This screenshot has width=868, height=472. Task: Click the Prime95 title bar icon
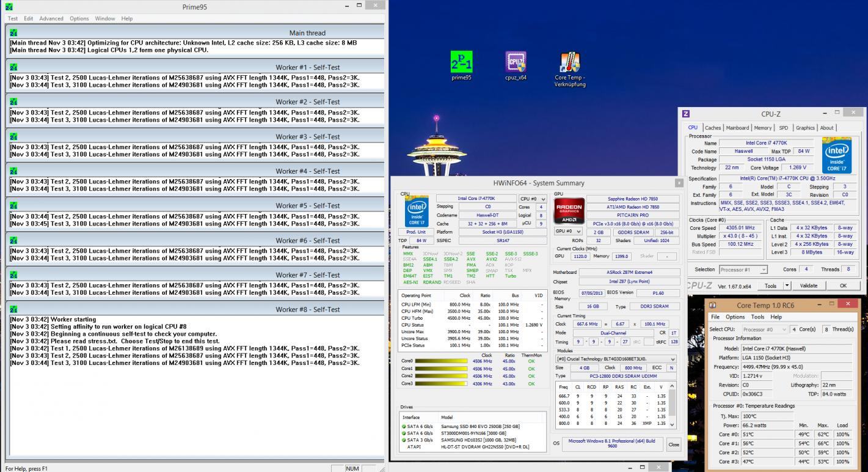9,6
